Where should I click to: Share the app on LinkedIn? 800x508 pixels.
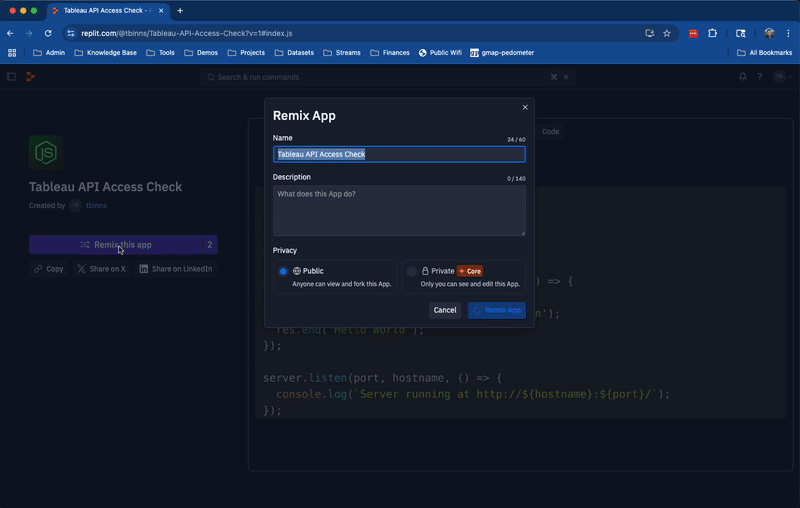coord(176,269)
